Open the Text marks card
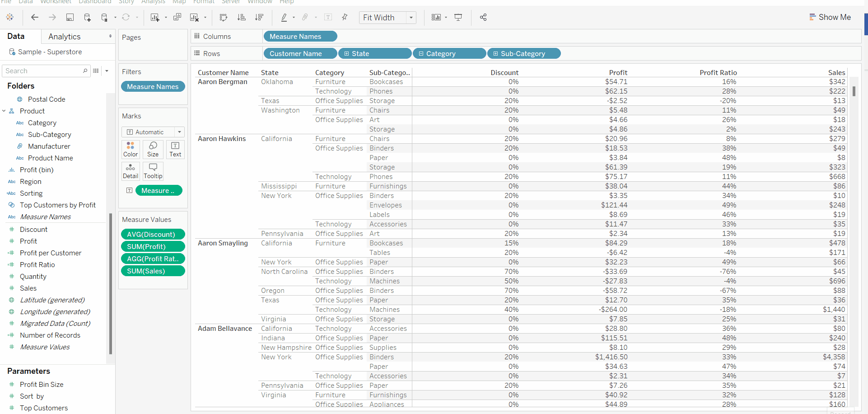Viewport: 868px width, 414px height. (x=175, y=149)
